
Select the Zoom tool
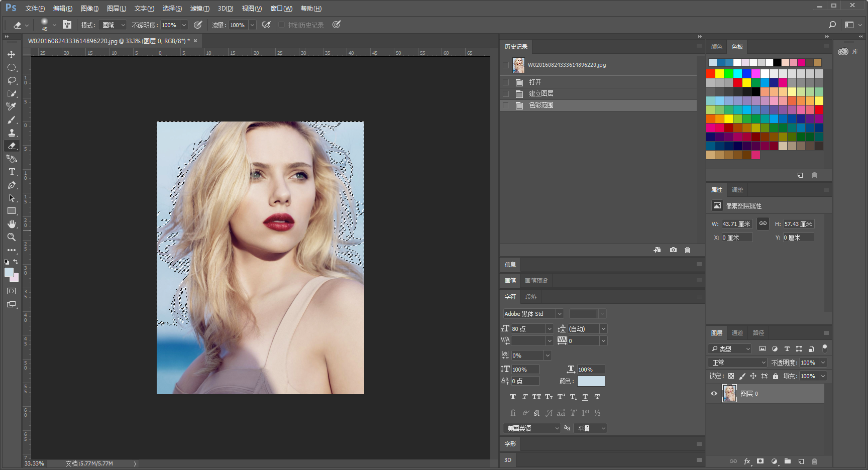point(12,237)
